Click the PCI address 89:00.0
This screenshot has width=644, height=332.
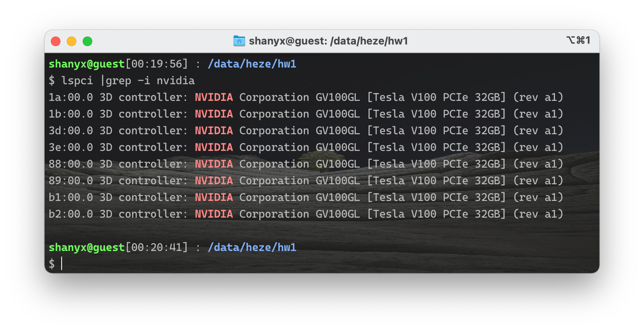[x=71, y=181]
